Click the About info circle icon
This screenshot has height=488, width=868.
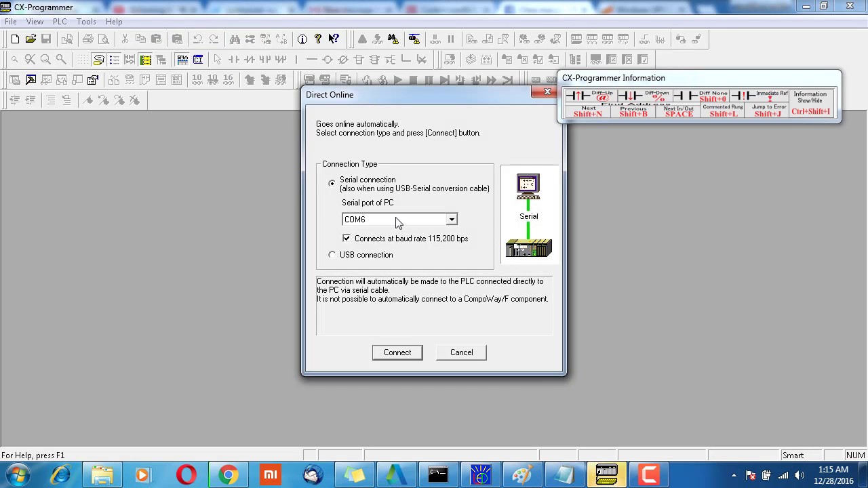(x=302, y=39)
